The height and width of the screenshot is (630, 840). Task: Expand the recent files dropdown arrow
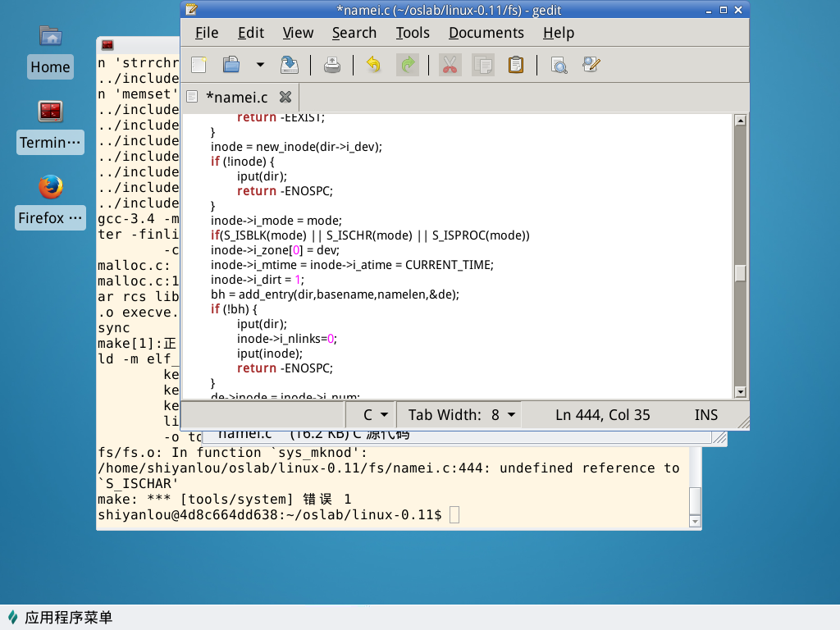(x=260, y=65)
